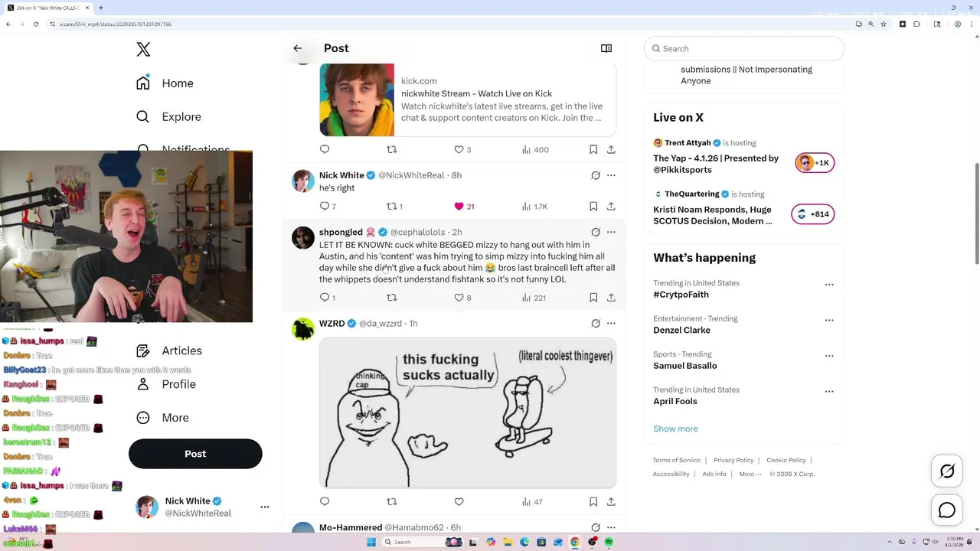Share Nick White's 'he's right' reply

tap(611, 207)
